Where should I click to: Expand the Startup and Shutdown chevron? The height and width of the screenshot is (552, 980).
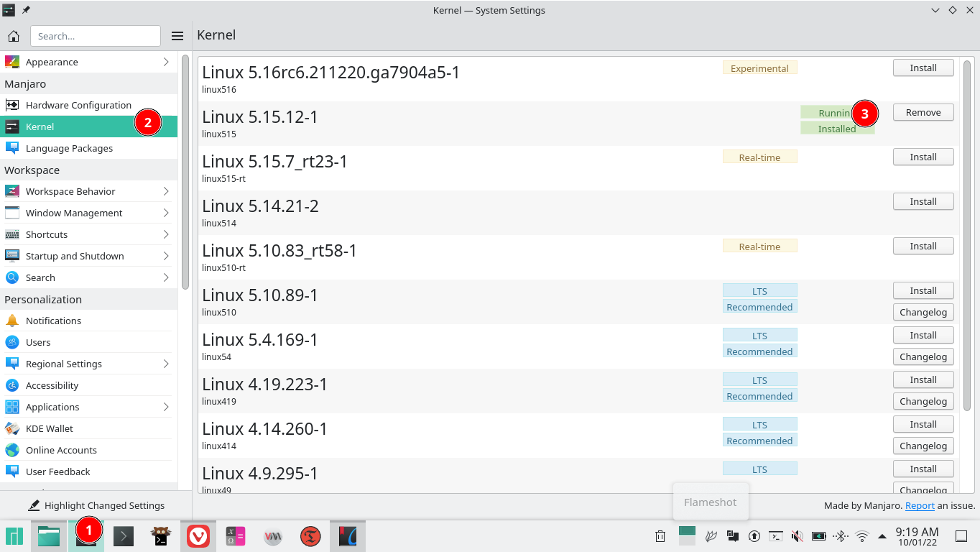point(166,256)
